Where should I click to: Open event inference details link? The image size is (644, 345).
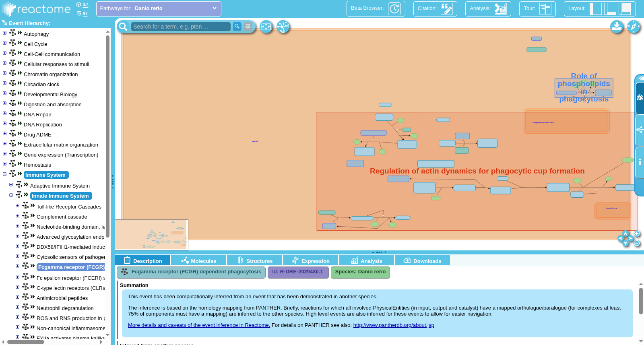[x=199, y=325]
